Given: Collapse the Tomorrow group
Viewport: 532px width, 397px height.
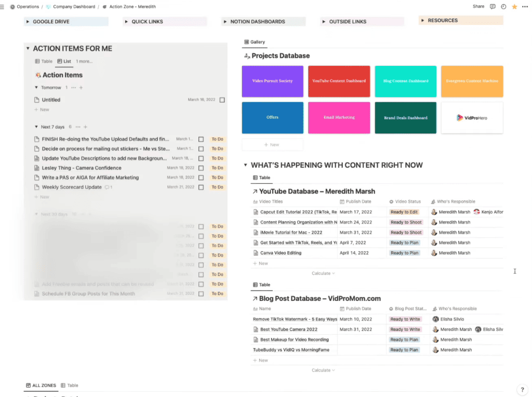Looking at the screenshot, I should 36,88.
